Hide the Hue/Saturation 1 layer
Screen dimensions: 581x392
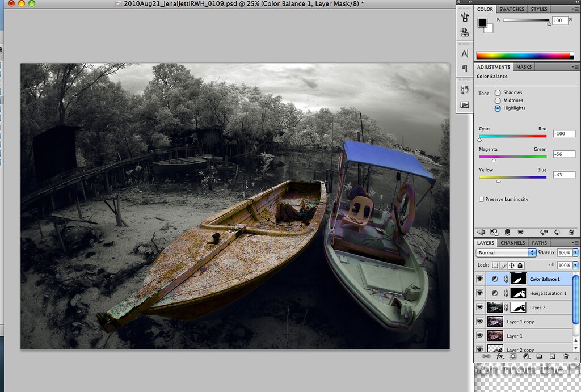pyautogui.click(x=480, y=293)
